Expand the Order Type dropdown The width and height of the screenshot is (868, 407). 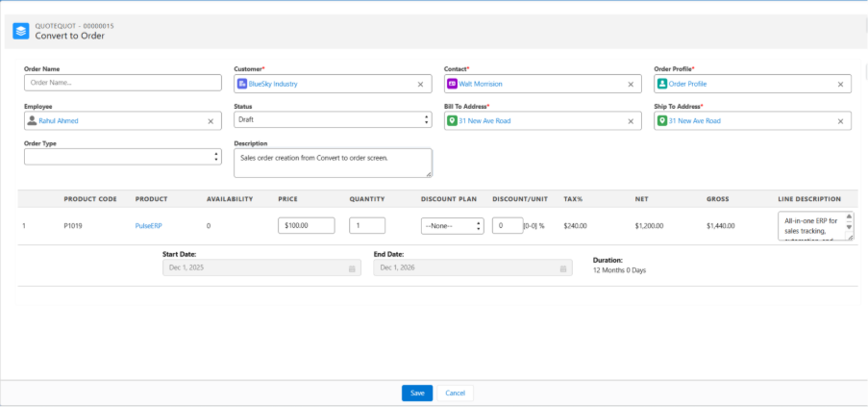click(122, 157)
